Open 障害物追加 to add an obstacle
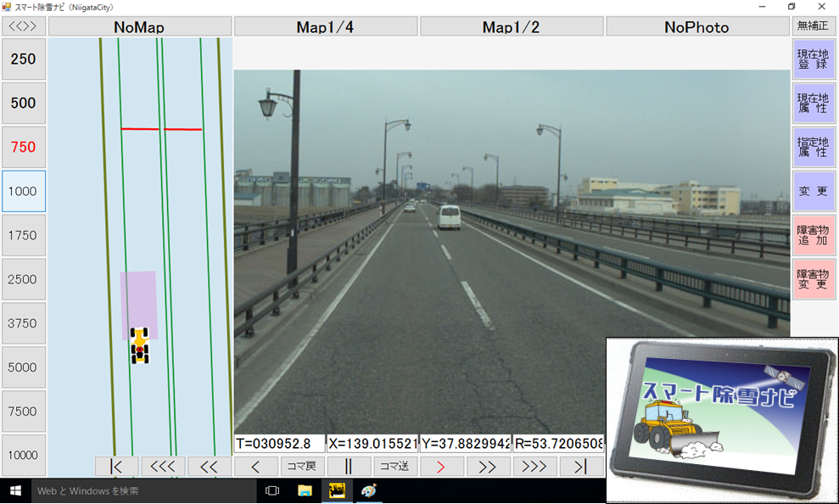Viewport: 839px width, 504px height. (x=813, y=235)
